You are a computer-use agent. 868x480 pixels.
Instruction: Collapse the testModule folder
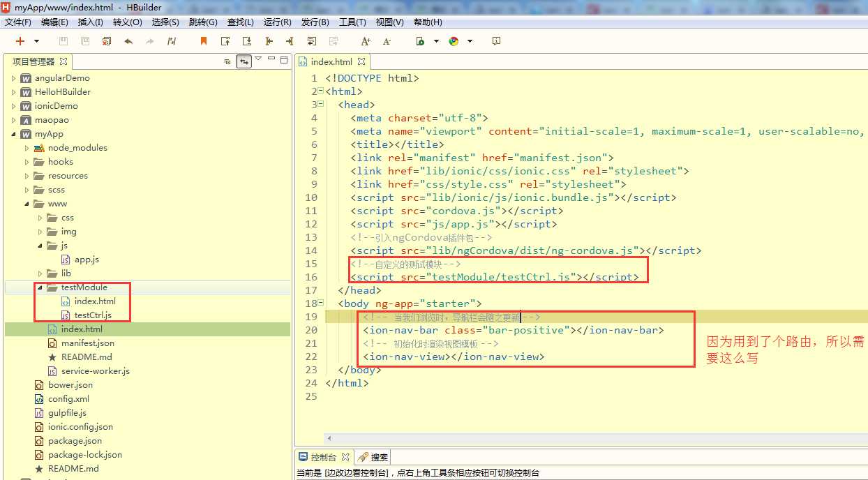[40, 287]
